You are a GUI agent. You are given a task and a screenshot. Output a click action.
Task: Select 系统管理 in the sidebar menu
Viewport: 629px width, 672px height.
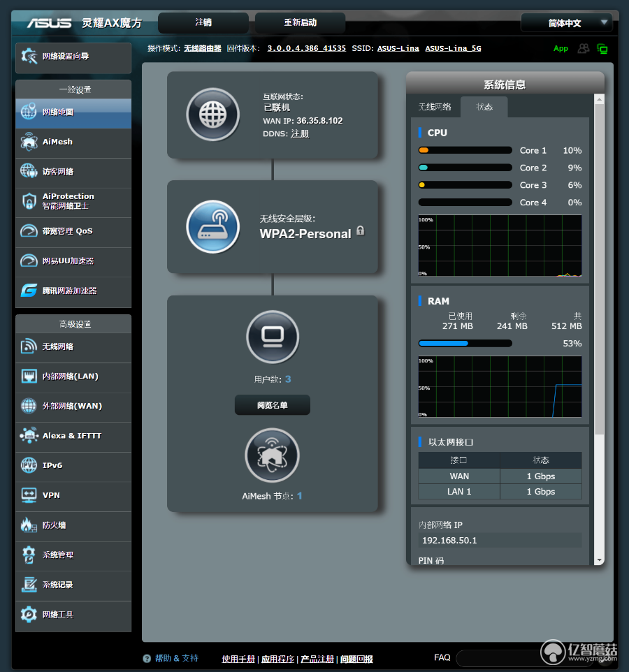(73, 555)
